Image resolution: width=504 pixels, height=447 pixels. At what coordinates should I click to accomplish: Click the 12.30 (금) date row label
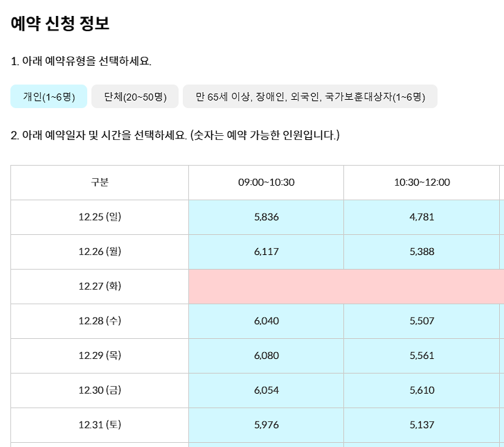[100, 391]
